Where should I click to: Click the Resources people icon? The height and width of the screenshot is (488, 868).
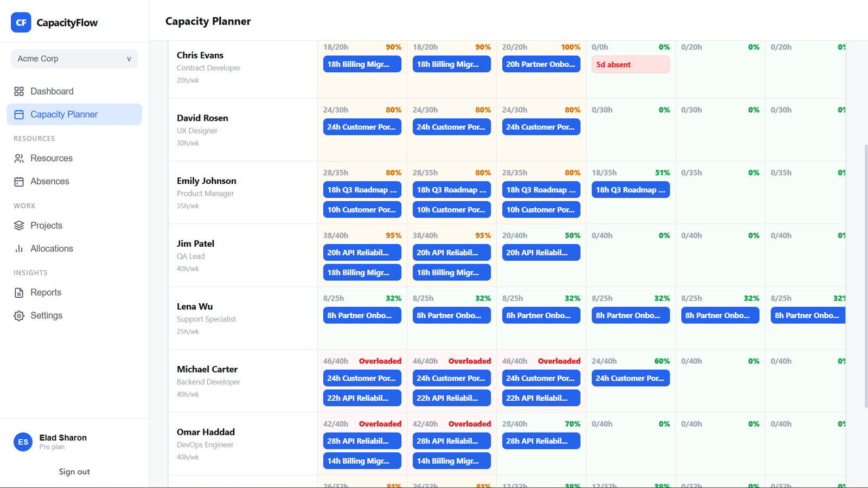pos(19,158)
